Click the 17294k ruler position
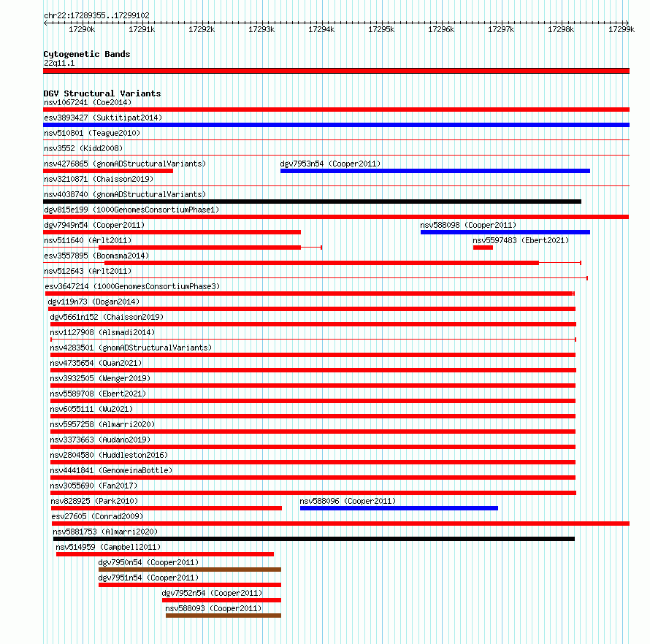 click(x=321, y=29)
